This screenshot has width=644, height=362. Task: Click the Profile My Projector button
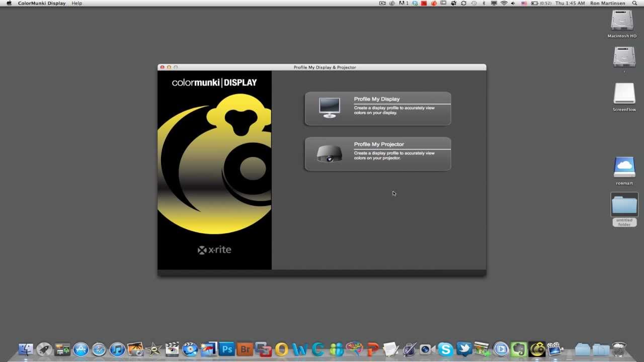click(x=378, y=153)
